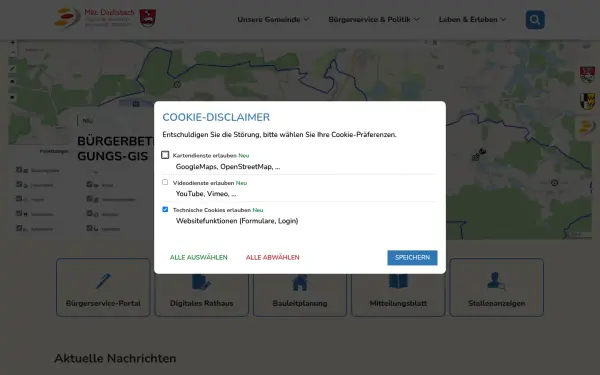Click the Entschuldigen Sie die Störung sentence

[x=279, y=135]
